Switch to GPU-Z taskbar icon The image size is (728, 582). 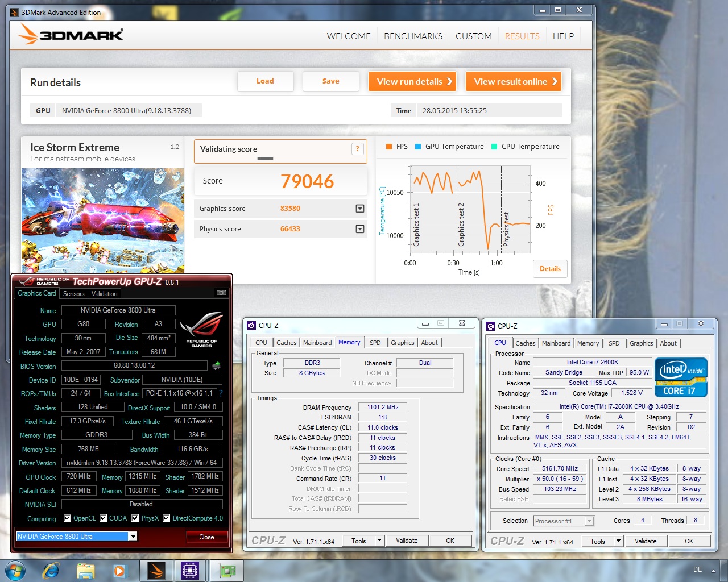click(227, 571)
